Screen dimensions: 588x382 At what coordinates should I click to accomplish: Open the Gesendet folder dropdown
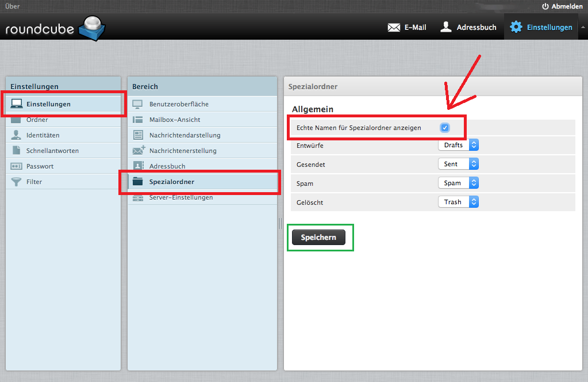coord(458,164)
